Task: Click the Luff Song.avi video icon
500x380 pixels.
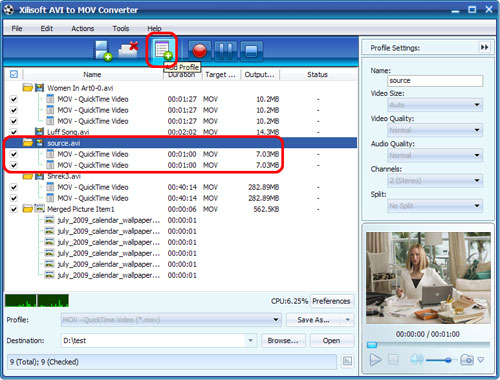Action: [x=39, y=132]
